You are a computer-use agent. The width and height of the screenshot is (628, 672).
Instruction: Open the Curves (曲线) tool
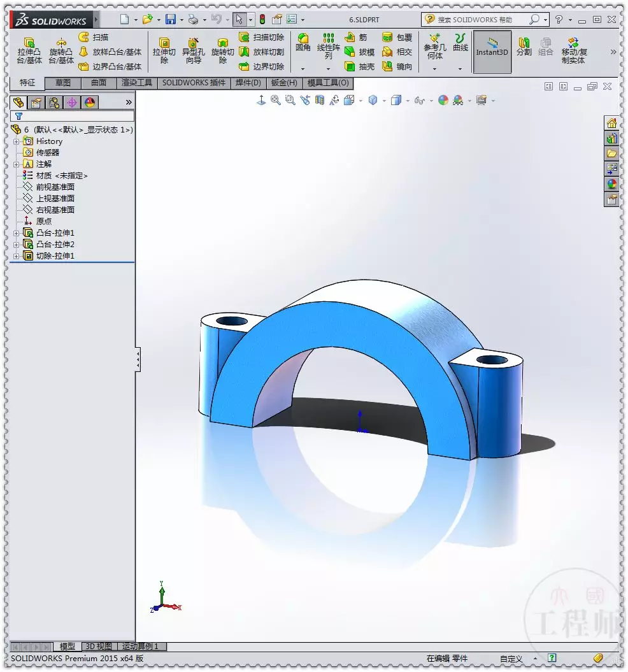(x=460, y=43)
